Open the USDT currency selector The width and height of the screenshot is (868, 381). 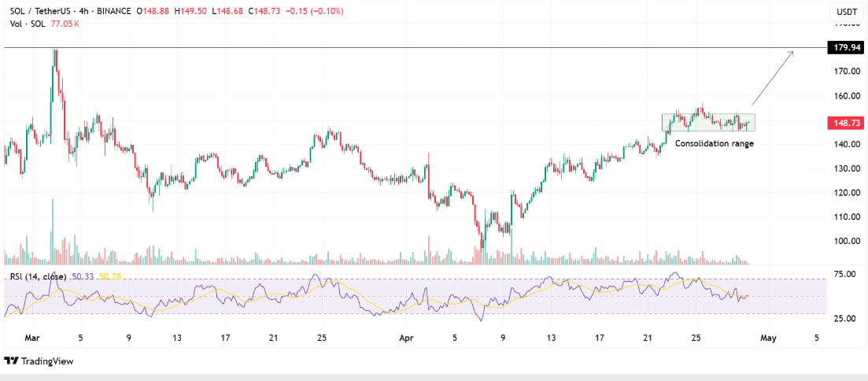(846, 12)
